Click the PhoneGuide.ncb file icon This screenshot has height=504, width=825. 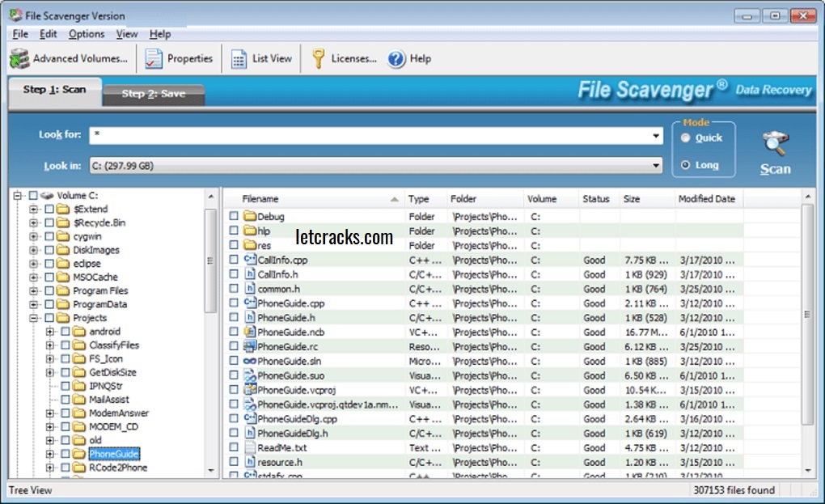[x=249, y=332]
